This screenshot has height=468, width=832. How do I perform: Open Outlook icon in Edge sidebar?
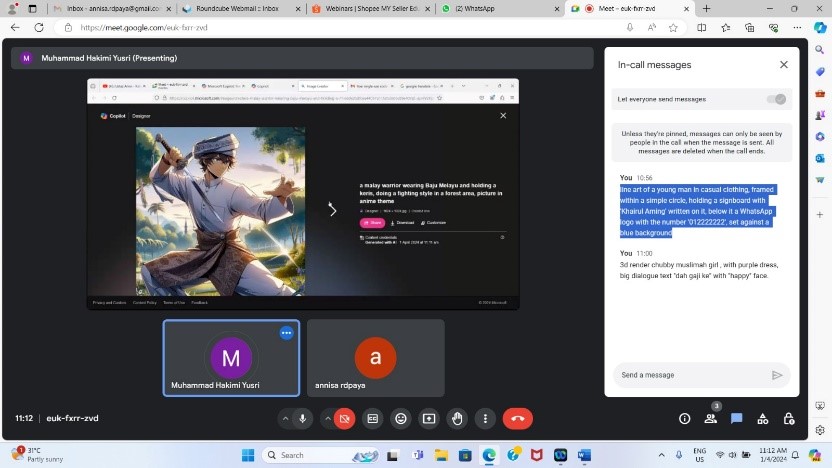(820, 158)
